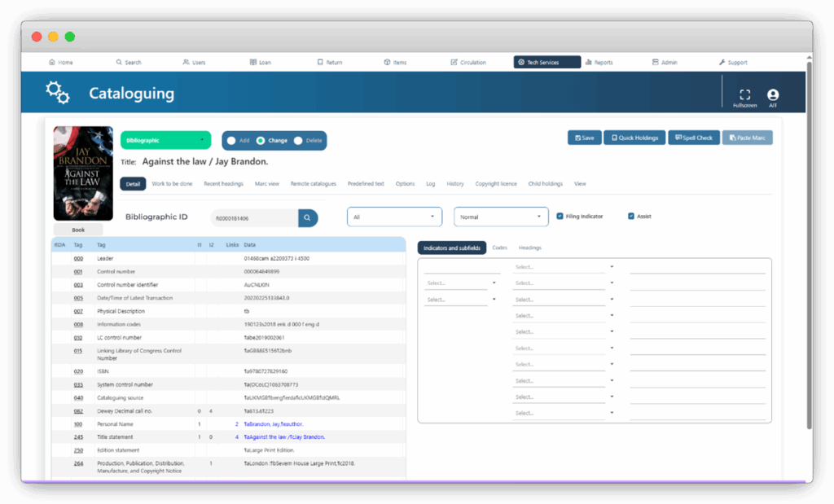Switch to the Marc view tab
The width and height of the screenshot is (834, 504).
click(x=267, y=184)
